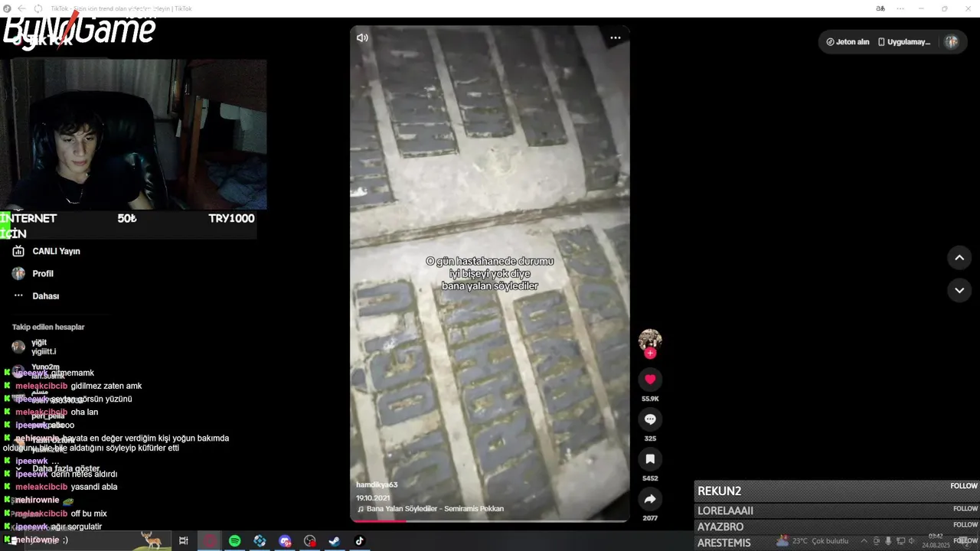Open creator avatar beside the video

tap(650, 339)
